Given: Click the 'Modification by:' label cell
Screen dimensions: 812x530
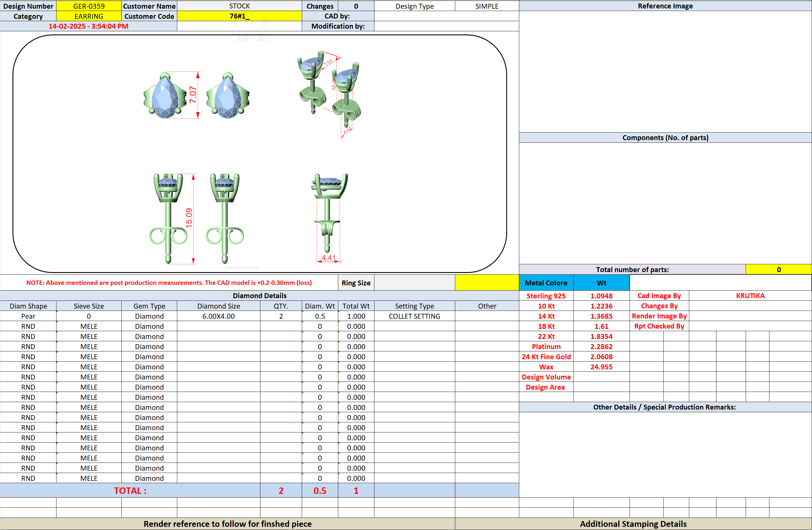Looking at the screenshot, I should (338, 26).
